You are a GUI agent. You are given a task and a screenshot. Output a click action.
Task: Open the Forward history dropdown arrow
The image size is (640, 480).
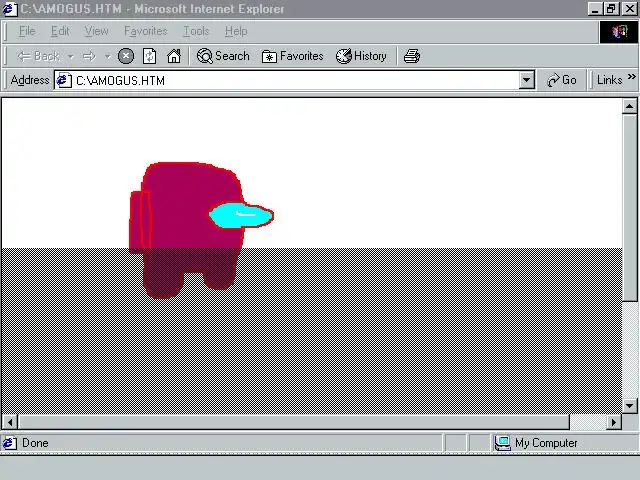point(108,56)
